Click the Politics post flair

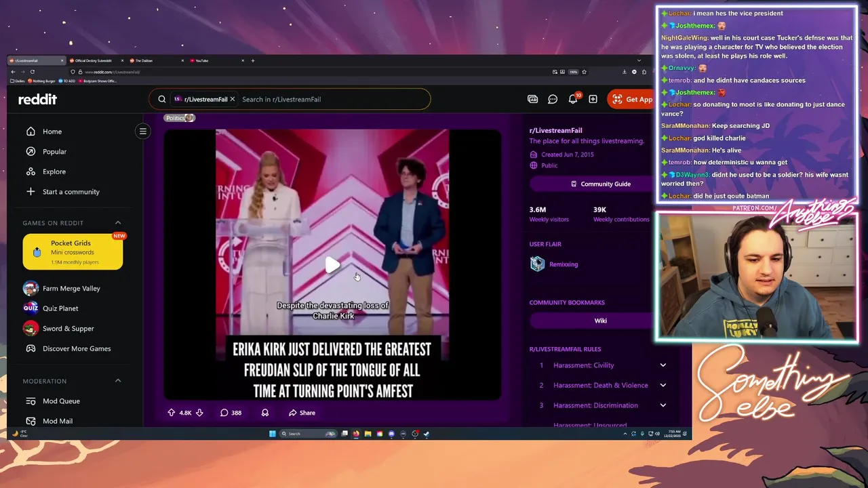180,118
